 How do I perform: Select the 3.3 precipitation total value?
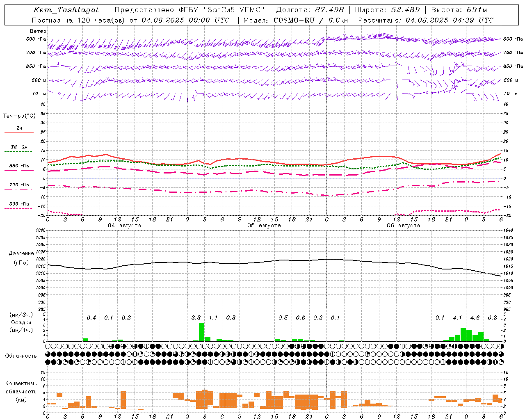click(196, 318)
